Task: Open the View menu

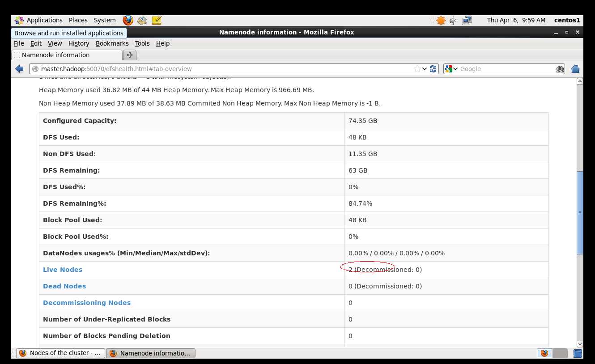Action: pos(55,43)
